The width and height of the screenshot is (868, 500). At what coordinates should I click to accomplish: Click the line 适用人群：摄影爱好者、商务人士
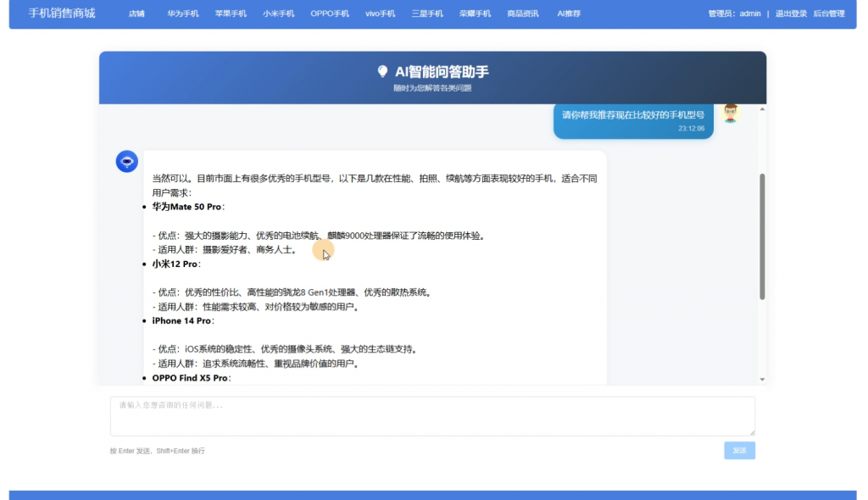tap(224, 250)
